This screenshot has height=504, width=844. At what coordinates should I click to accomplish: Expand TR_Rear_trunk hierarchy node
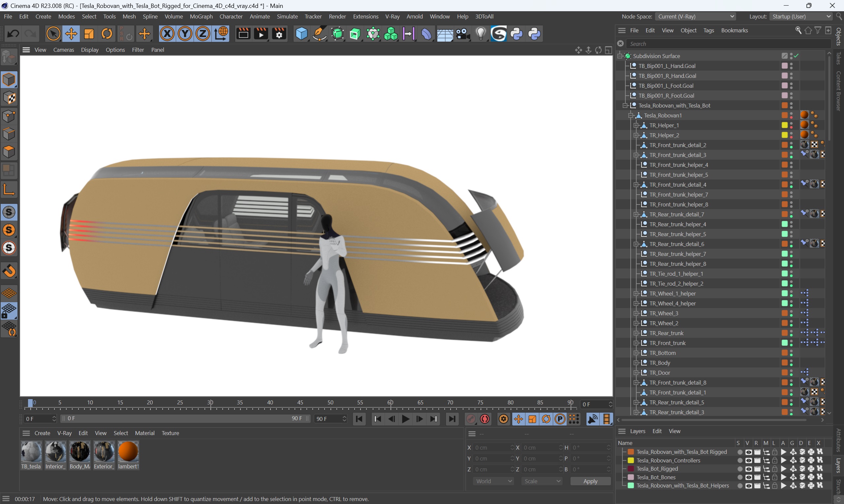(636, 333)
